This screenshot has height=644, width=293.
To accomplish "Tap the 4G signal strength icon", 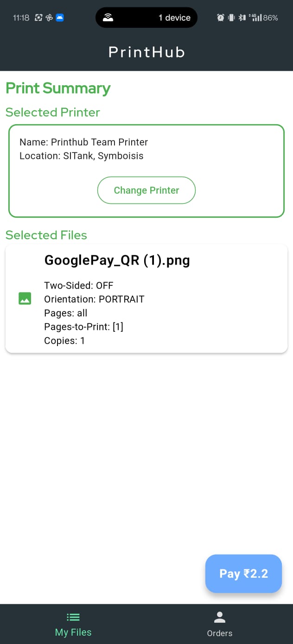I will click(255, 18).
